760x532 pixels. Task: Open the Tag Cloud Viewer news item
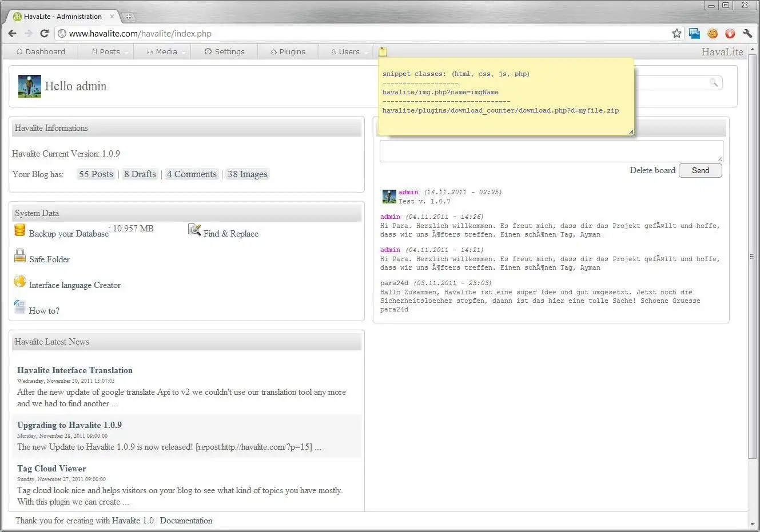[51, 469]
